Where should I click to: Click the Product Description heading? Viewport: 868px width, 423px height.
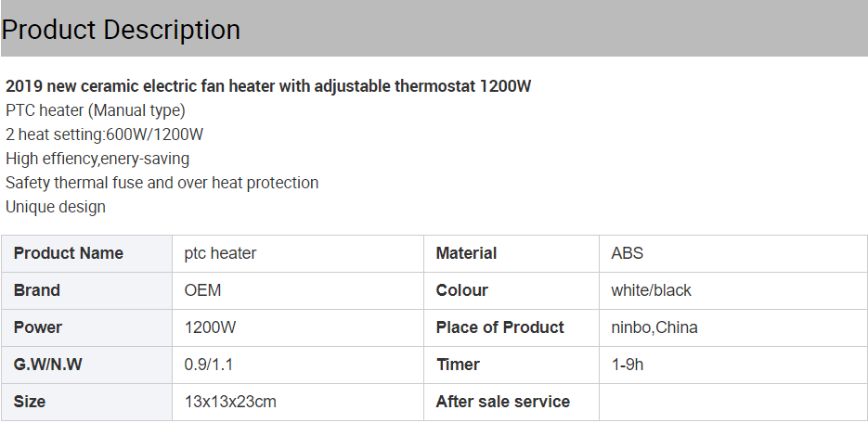click(121, 30)
